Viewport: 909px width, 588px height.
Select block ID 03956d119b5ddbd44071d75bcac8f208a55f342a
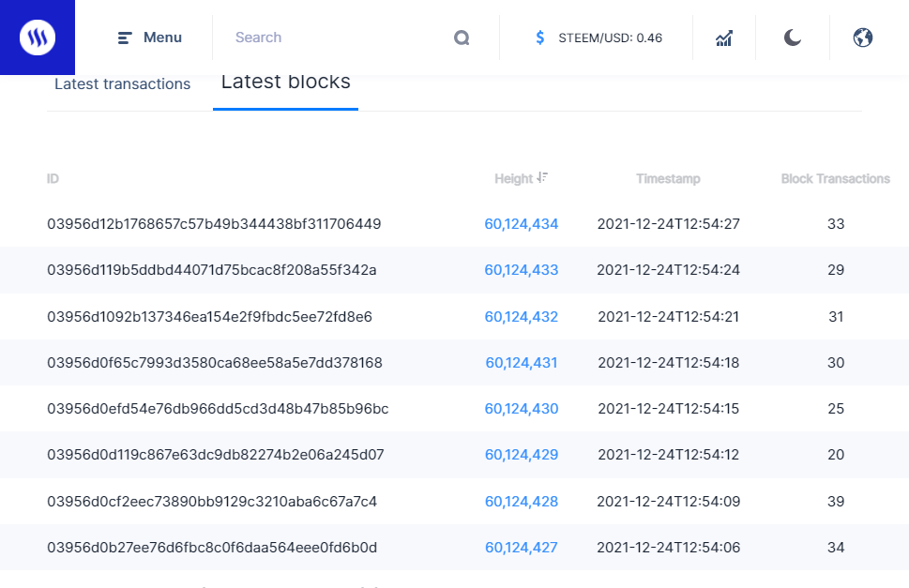tap(212, 270)
